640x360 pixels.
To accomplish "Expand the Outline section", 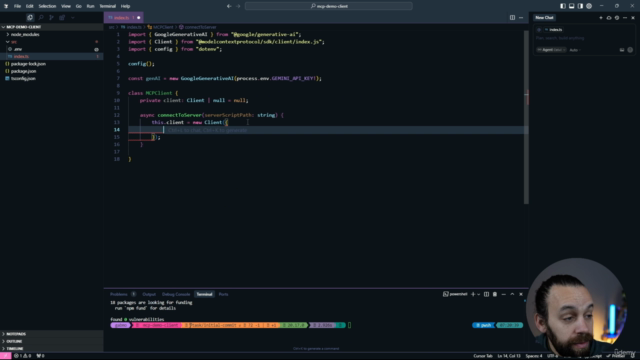I will pyautogui.click(x=51, y=341).
